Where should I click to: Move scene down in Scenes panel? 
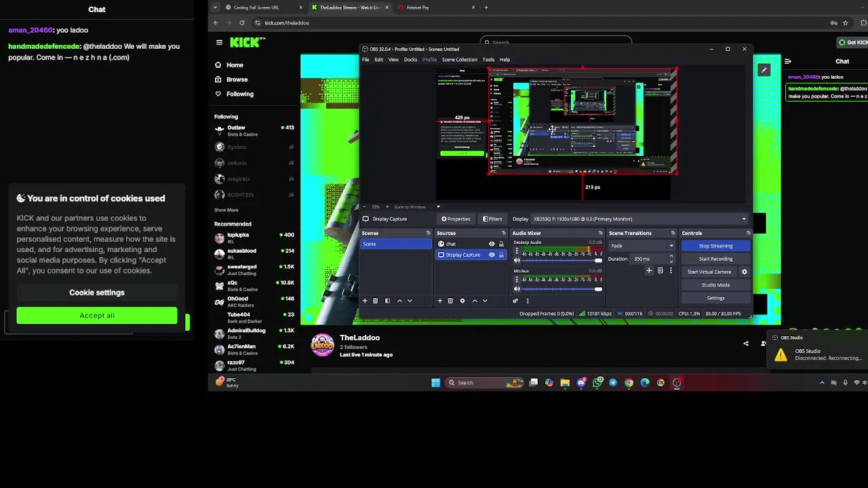pos(410,301)
